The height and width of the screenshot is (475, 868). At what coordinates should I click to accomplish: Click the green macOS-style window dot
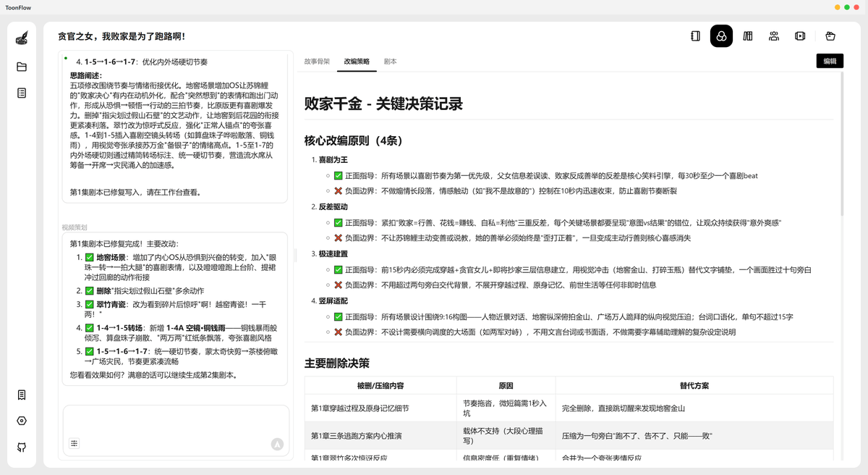coord(847,7)
